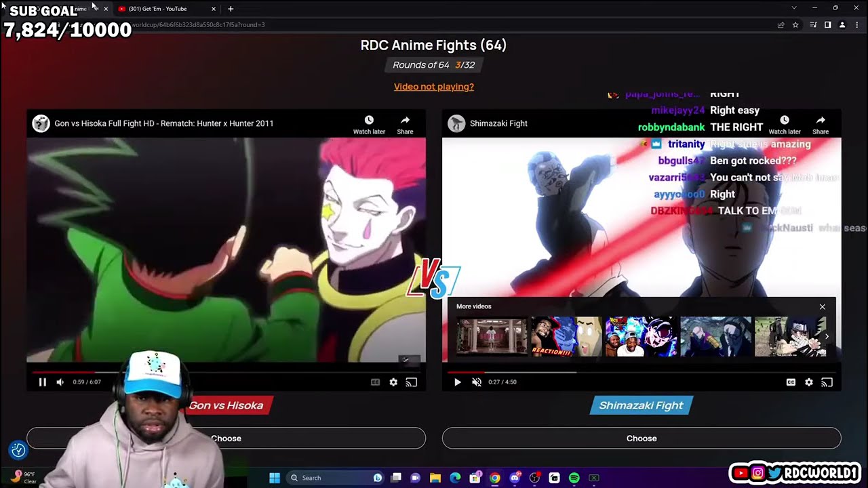Screen dimensions: 868x488
Task: Share the Shimazaki Fight video
Action: pos(821,124)
